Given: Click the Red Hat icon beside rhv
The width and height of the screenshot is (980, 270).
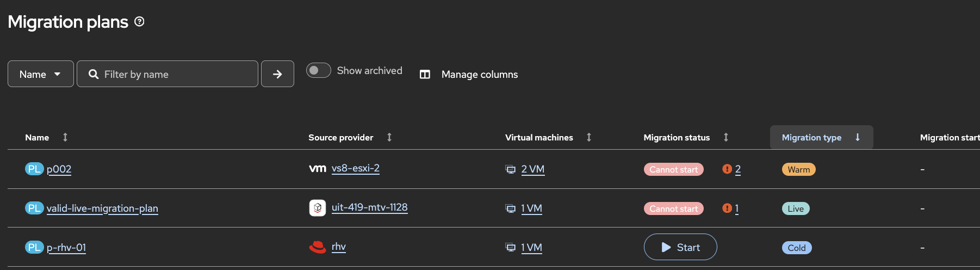Looking at the screenshot, I should coord(318,247).
